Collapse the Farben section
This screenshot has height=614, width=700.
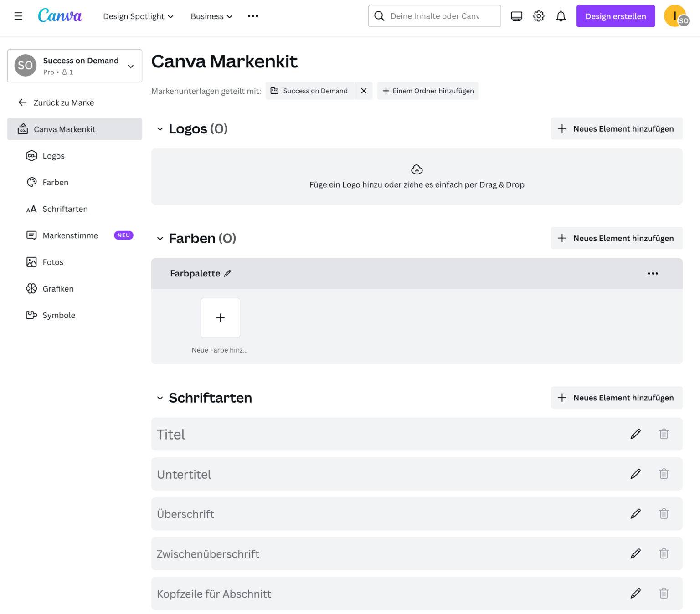[160, 238]
